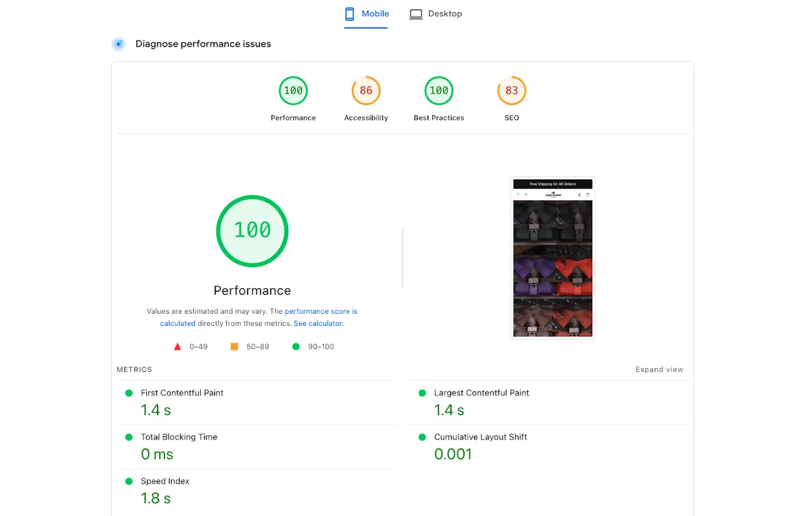The image size is (812, 516).
Task: Switch to the Mobile tab
Action: (366, 14)
